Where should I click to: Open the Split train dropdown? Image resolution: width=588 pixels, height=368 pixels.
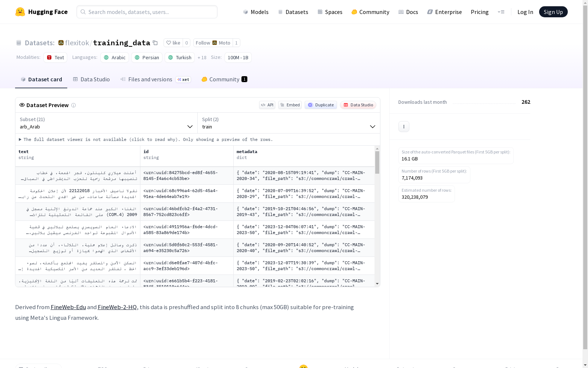(289, 123)
